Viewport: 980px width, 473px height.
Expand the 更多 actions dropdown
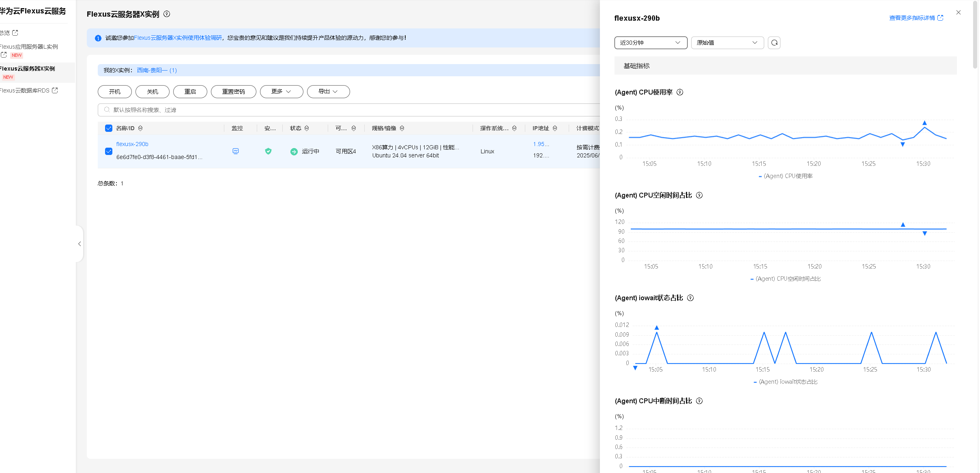281,92
